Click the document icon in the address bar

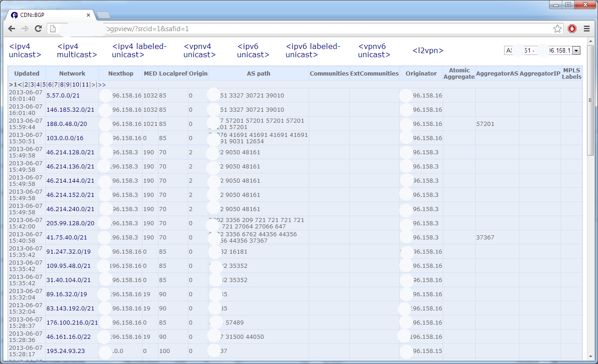(x=52, y=28)
